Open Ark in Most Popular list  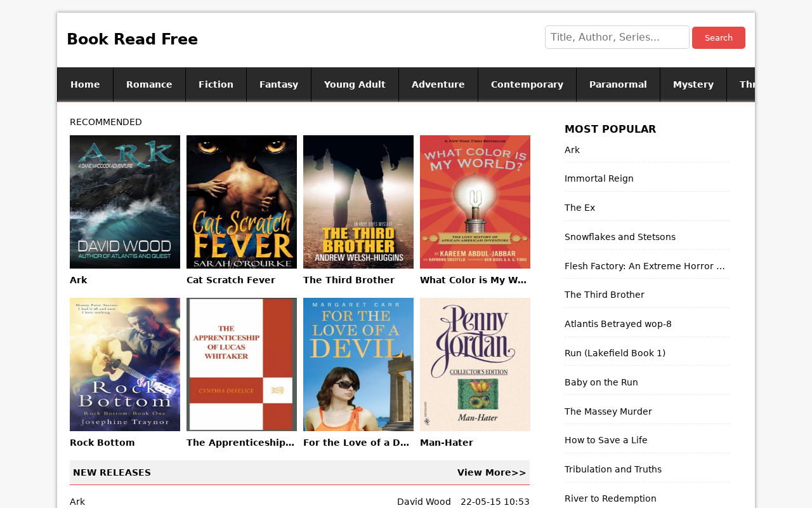tap(572, 150)
